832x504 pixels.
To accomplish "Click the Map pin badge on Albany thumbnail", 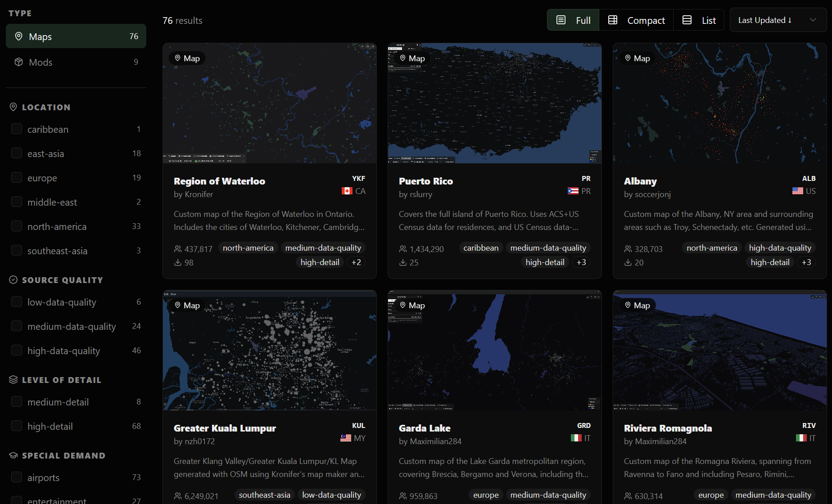I will click(637, 58).
